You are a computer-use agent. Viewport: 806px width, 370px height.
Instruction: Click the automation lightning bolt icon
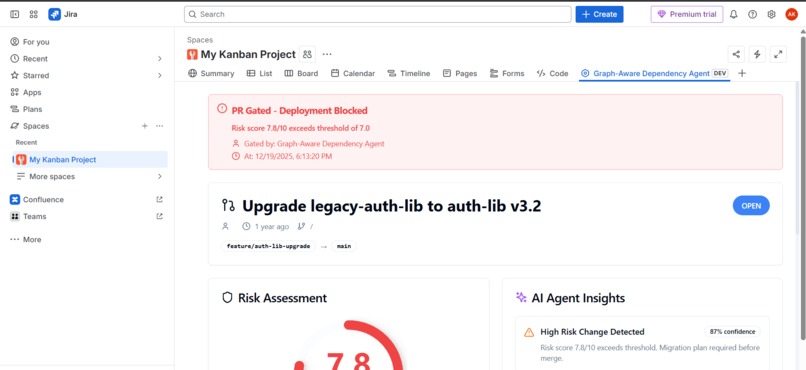point(757,54)
